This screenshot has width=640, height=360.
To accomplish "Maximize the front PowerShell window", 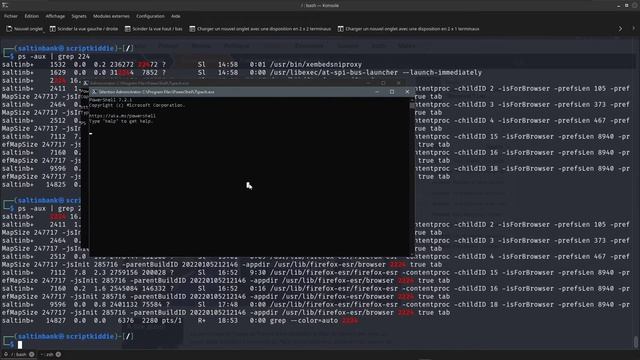I will [392, 92].
